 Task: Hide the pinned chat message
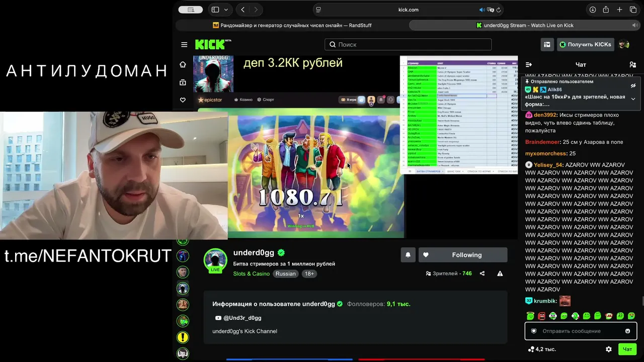click(633, 85)
